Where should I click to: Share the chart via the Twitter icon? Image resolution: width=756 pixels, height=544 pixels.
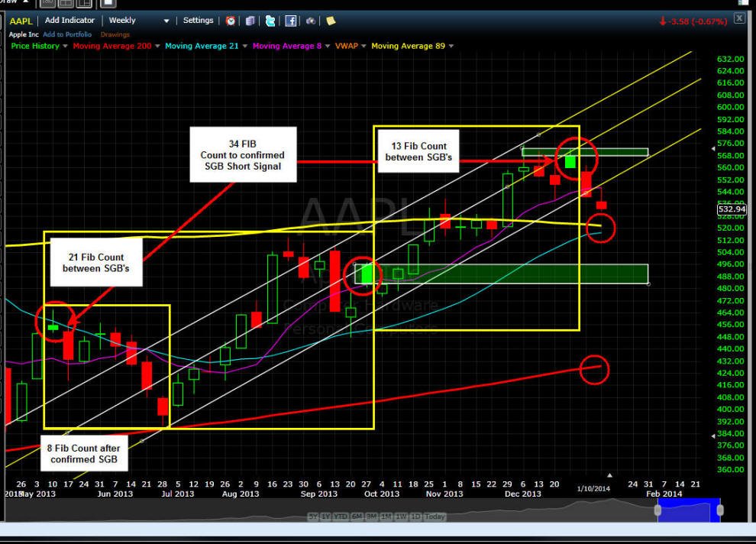pyautogui.click(x=270, y=21)
